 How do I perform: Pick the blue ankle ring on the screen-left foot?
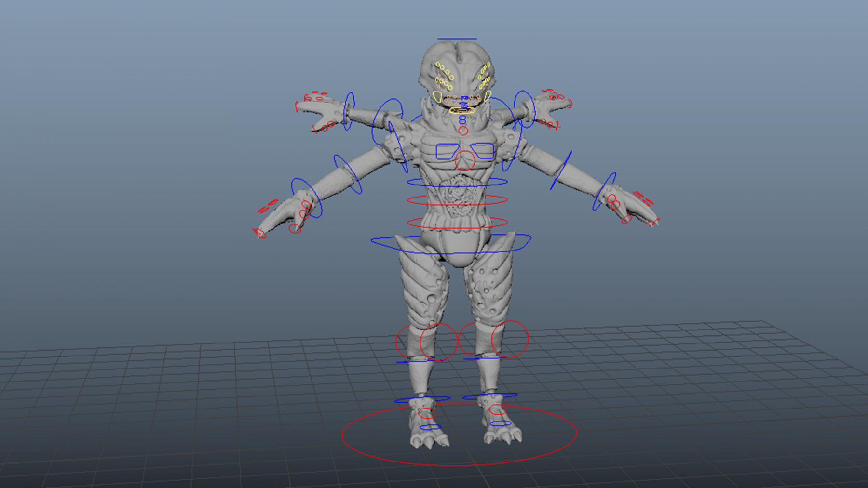point(422,399)
